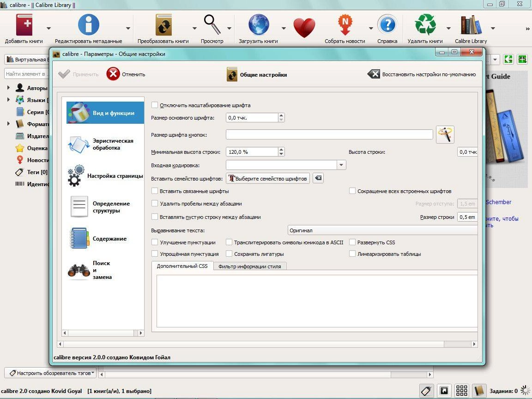
Task: Enable Улучшение пунктуации checkbox
Action: [155, 242]
